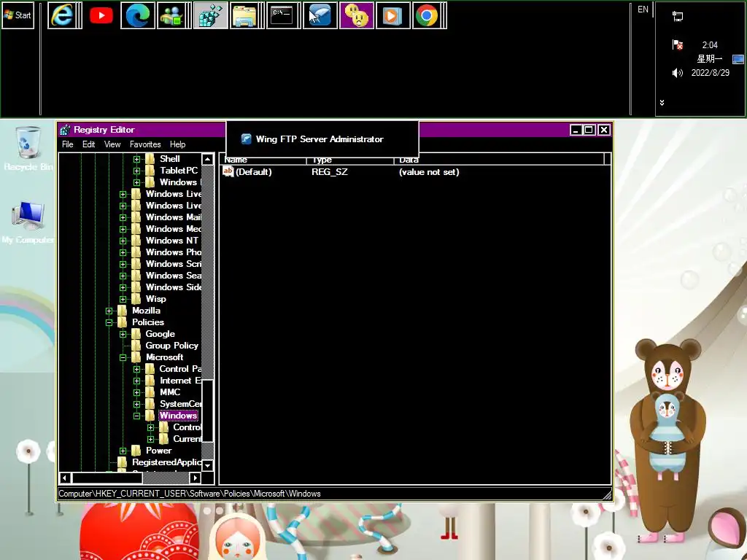Open the yellow smiley faces taskbar app
The height and width of the screenshot is (560, 747).
pos(356,15)
